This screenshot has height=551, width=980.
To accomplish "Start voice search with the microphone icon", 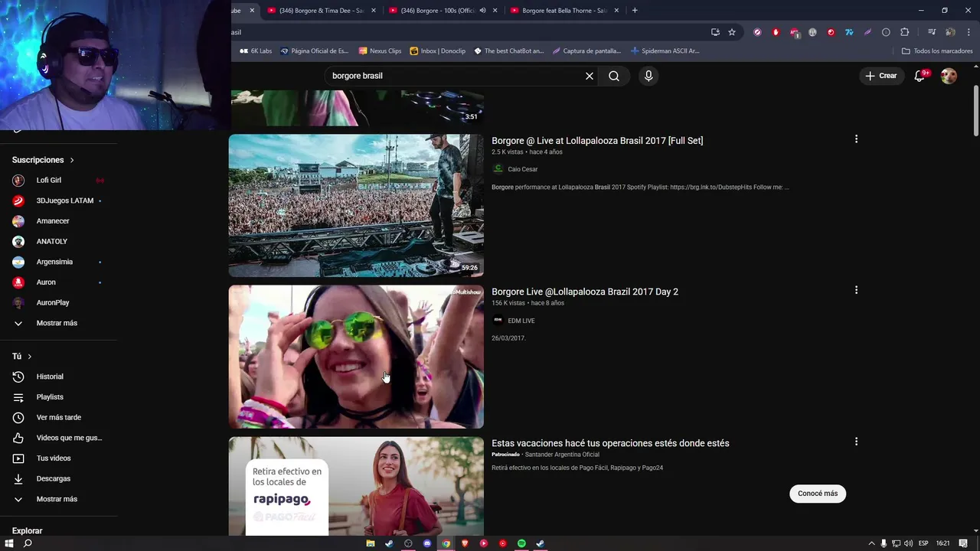I will click(648, 76).
